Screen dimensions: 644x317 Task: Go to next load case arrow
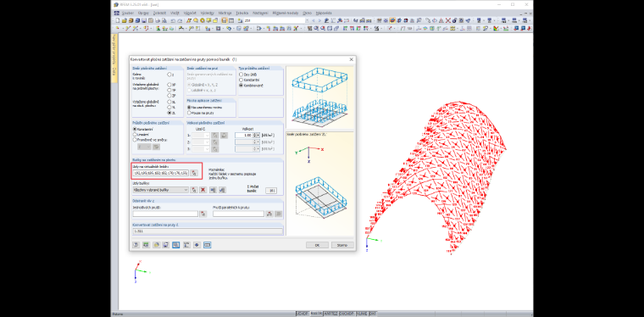319,20
